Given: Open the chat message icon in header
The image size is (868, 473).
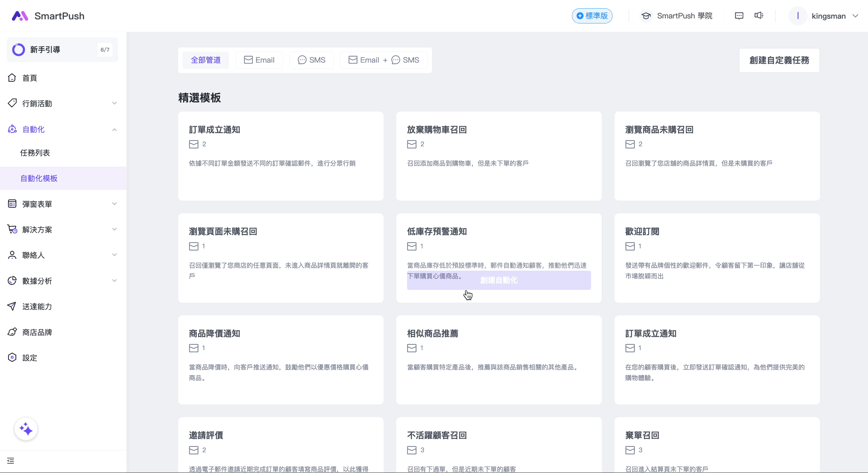Looking at the screenshot, I should (739, 16).
